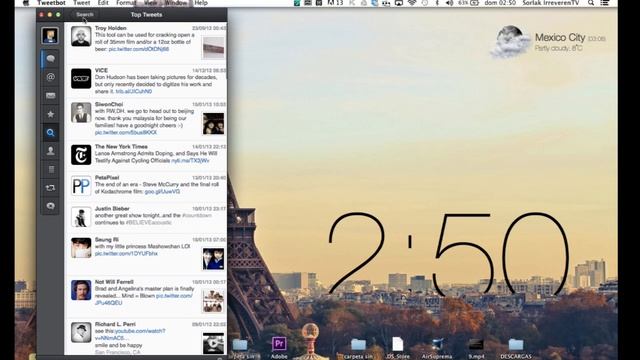Open the nyti.ms link in New York Times tweet
The width and height of the screenshot is (640, 360).
pyautogui.click(x=190, y=161)
